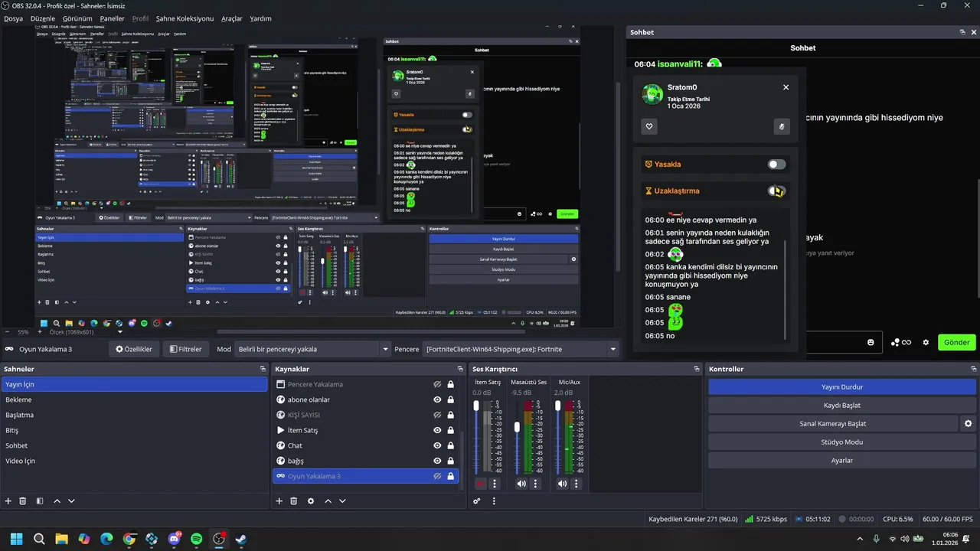Viewport: 980px width, 551px height.
Task: Hide the İtem Satış source
Action: pos(437,430)
